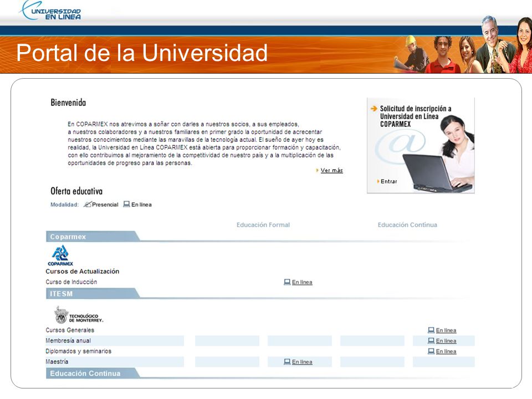Click the 'Curso de Inducción' row label
The height and width of the screenshot is (399, 532).
pos(71,282)
